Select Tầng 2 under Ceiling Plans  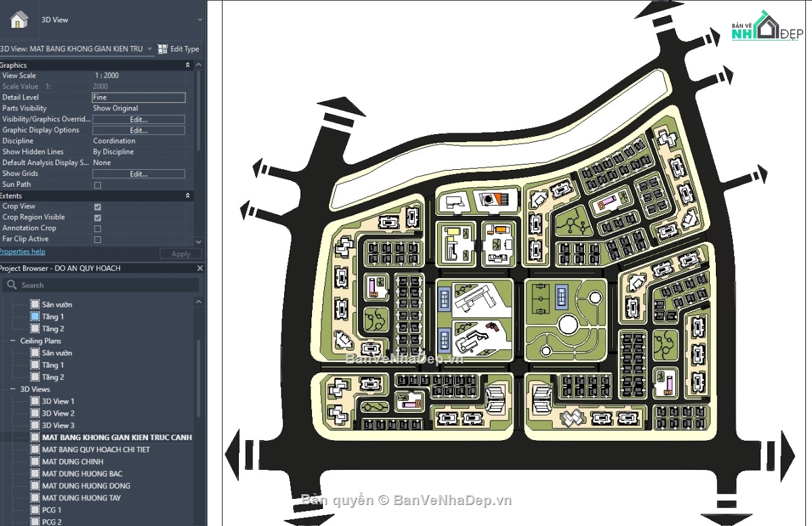pyautogui.click(x=53, y=377)
